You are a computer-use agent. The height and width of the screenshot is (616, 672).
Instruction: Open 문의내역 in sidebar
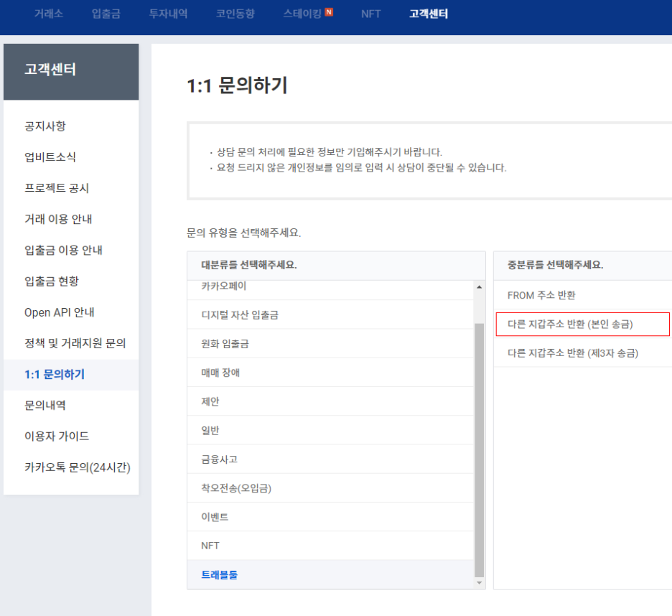tap(45, 405)
